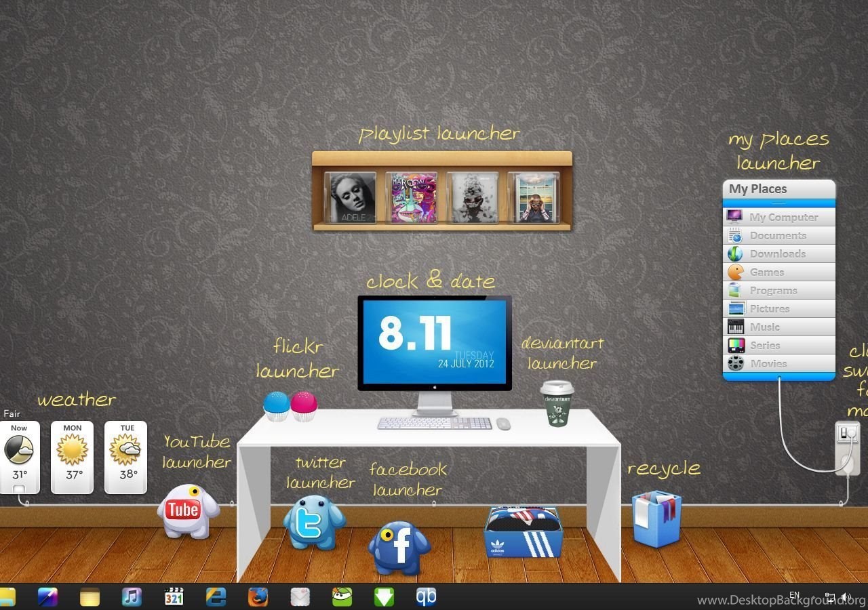Select My Computer in My Places
The width and height of the screenshot is (868, 610).
coord(779,217)
